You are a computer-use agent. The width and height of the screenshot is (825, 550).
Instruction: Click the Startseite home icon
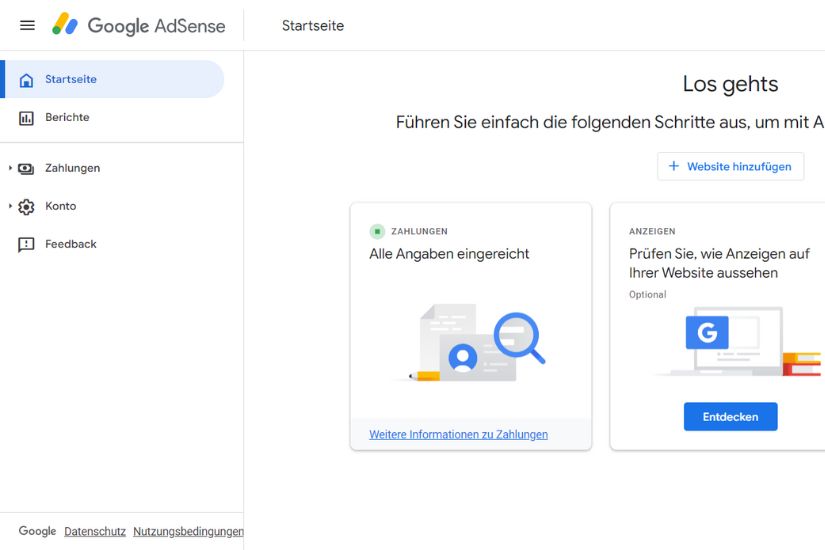click(26, 80)
